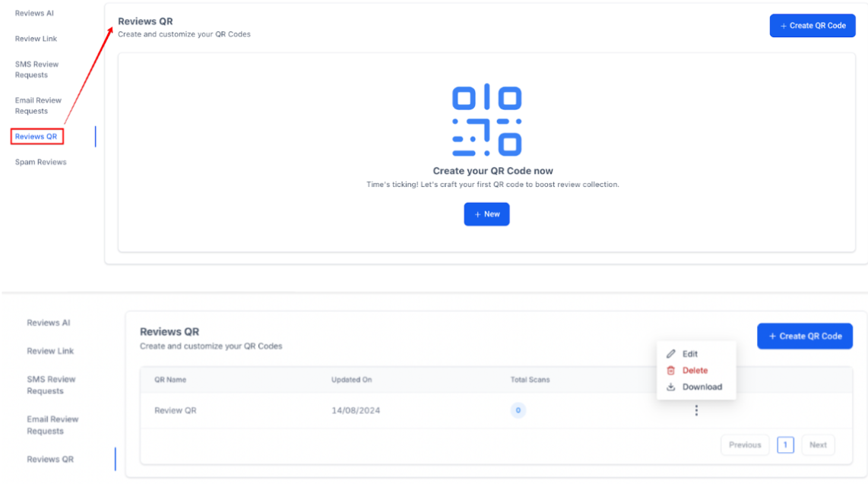Screen dimensions: 868x484
Task: Select highlighted Reviews QR in top sidebar
Action: pos(37,137)
